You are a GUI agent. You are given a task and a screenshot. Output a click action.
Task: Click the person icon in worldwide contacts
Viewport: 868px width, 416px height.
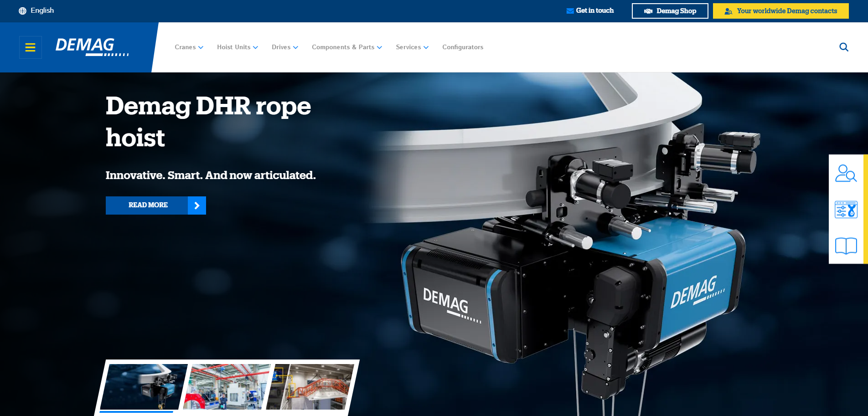tap(728, 11)
